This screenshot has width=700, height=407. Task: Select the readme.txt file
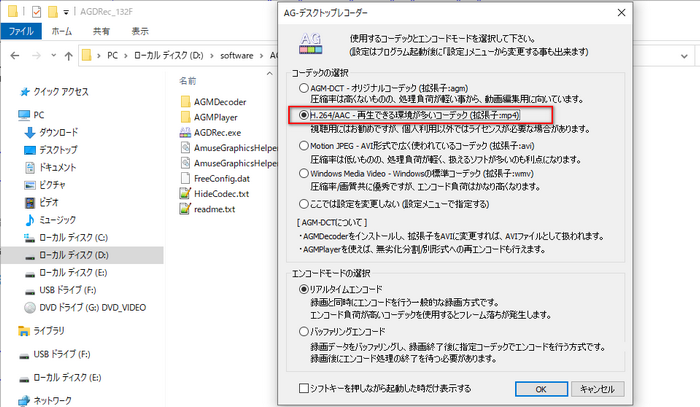coord(208,209)
